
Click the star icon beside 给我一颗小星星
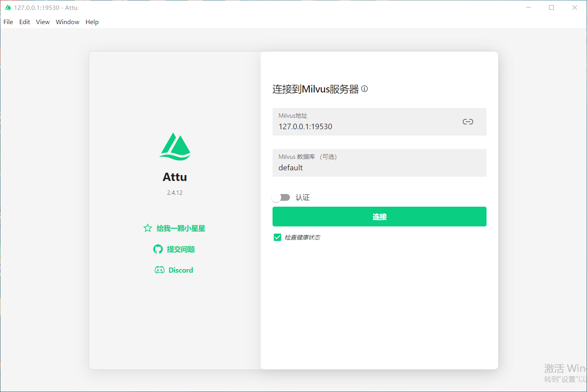(148, 228)
